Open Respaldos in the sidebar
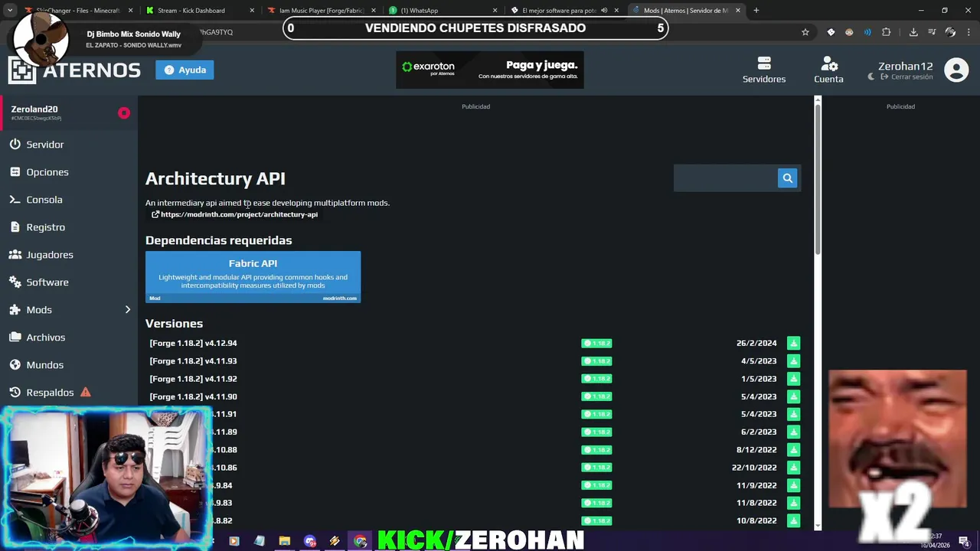This screenshot has height=551, width=980. [50, 393]
